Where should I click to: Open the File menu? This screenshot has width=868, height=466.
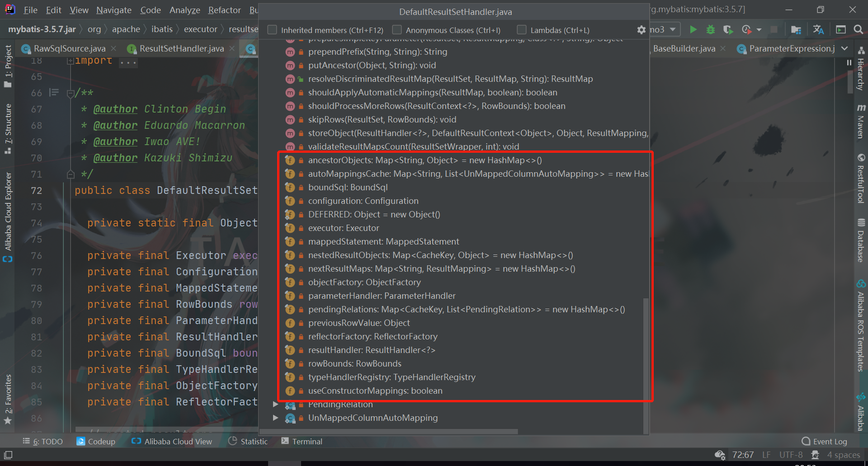(30, 10)
